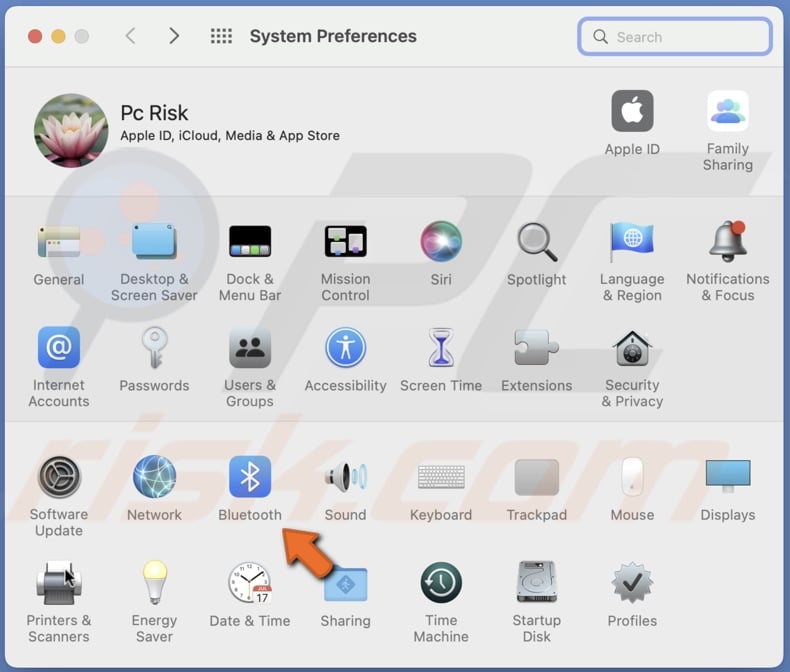Go forward with the right chevron
The image size is (790, 672).
(174, 36)
